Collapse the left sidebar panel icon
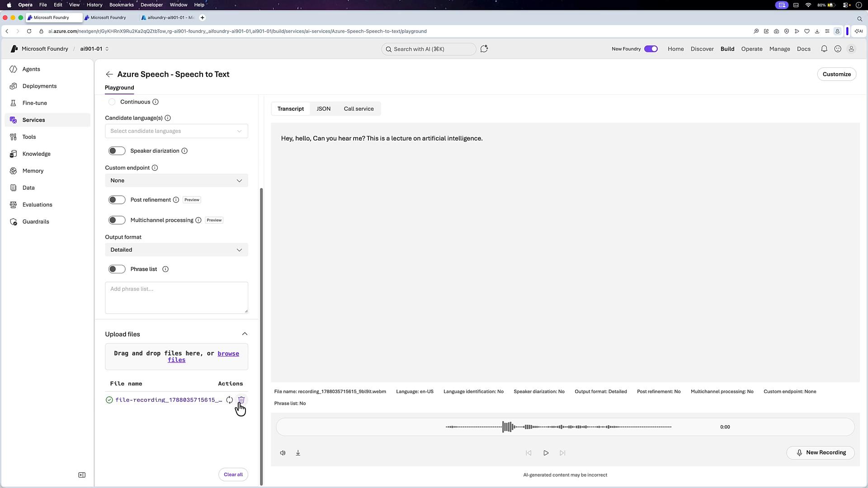868x488 pixels. click(82, 475)
